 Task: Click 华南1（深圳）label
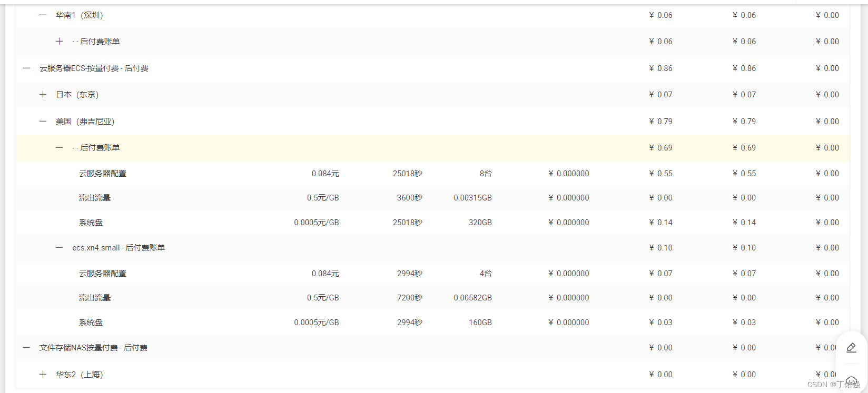click(79, 15)
